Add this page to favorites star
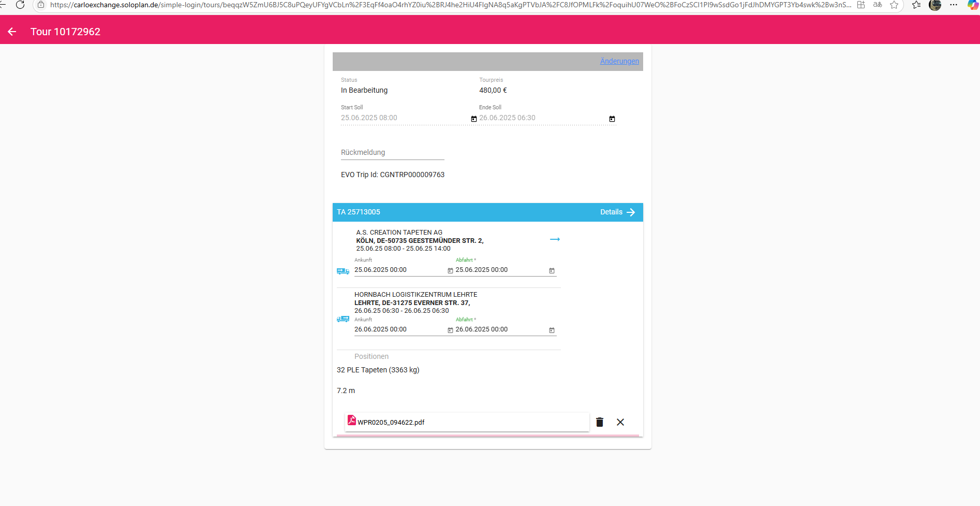 click(x=894, y=5)
